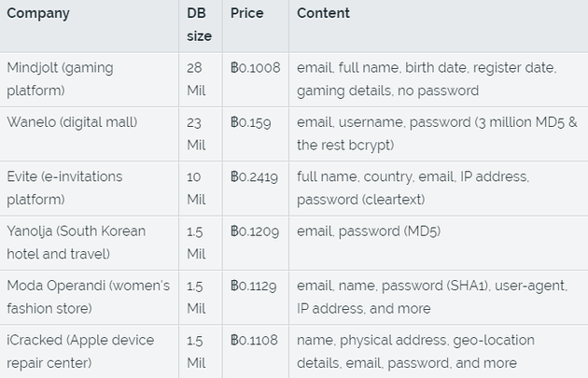This screenshot has width=588, height=378.
Task: Click the ฿0.1008 price value
Action: coord(255,68)
